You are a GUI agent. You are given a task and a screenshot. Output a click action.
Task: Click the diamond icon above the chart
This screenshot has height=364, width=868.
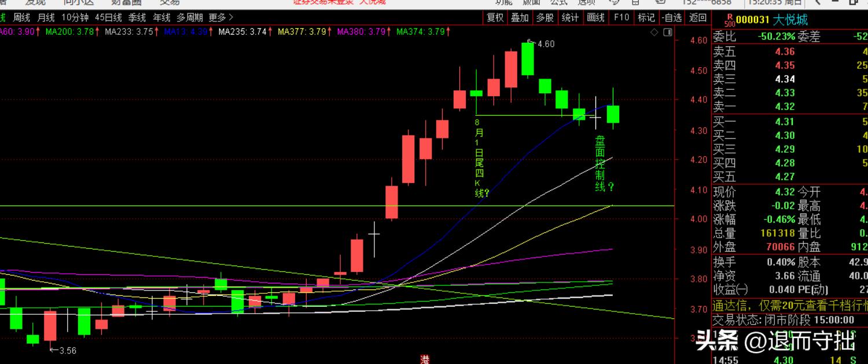654,32
